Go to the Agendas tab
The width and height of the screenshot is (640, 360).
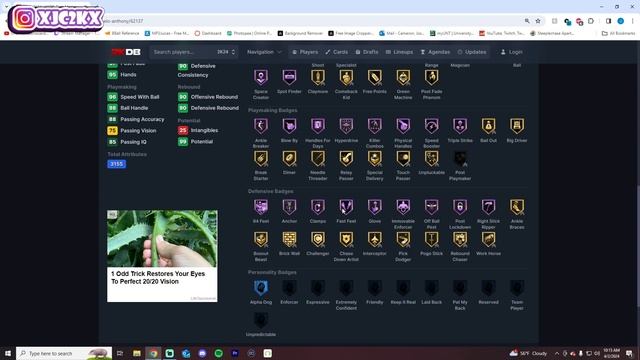click(x=435, y=52)
